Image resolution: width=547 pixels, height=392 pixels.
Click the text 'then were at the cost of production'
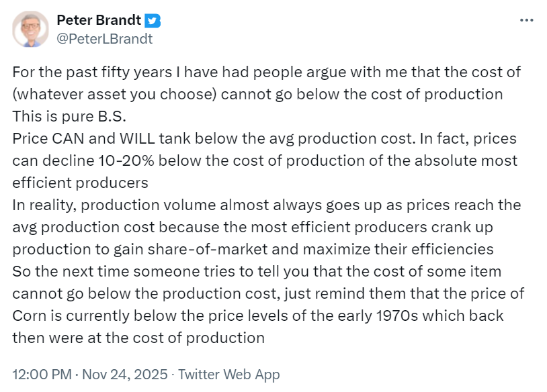[x=138, y=338]
